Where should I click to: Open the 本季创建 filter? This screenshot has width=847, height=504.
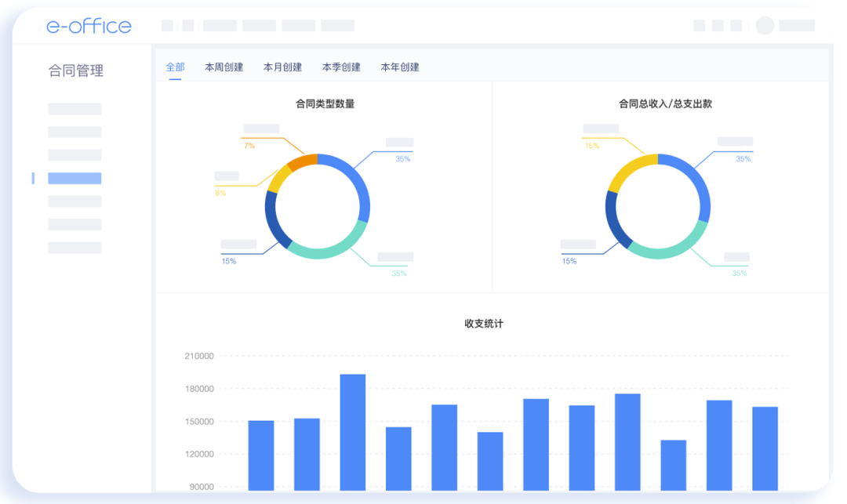[342, 67]
